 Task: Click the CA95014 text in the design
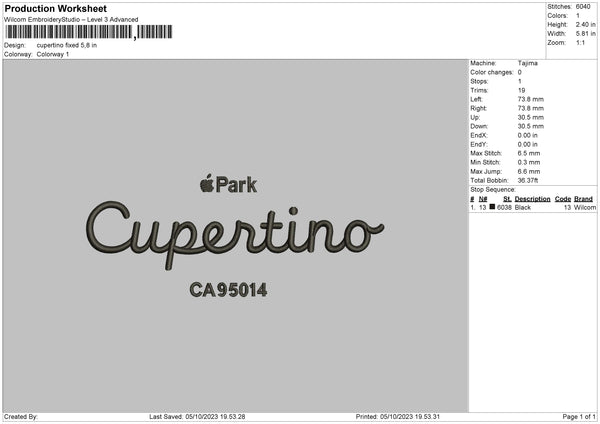tap(228, 290)
